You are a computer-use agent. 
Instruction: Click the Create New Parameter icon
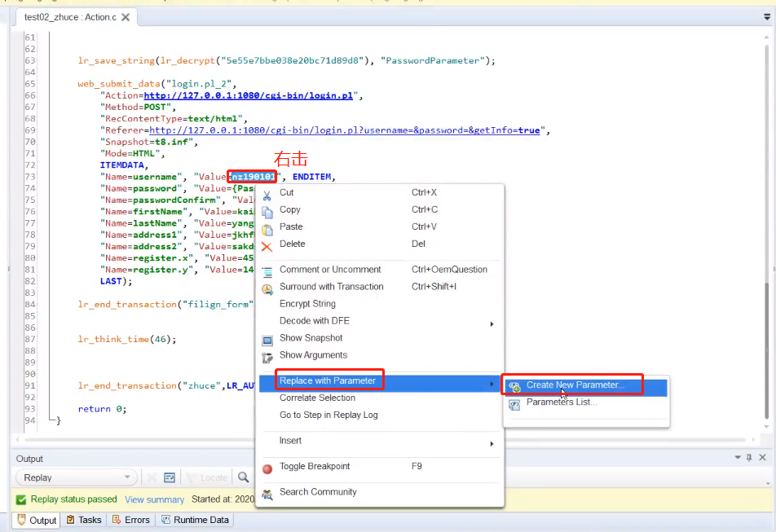(514, 387)
